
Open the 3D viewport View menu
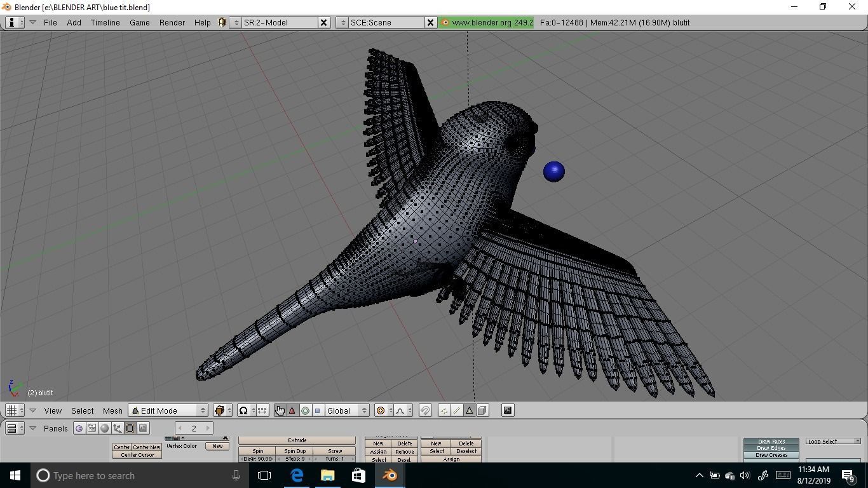click(53, 410)
